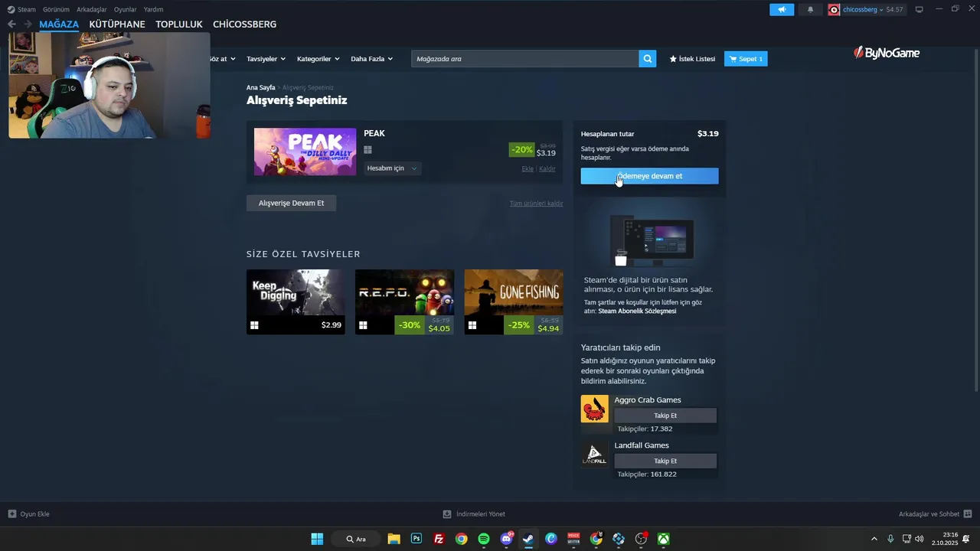Open the Oyunlar menu
980x551 pixels.
click(x=126, y=9)
